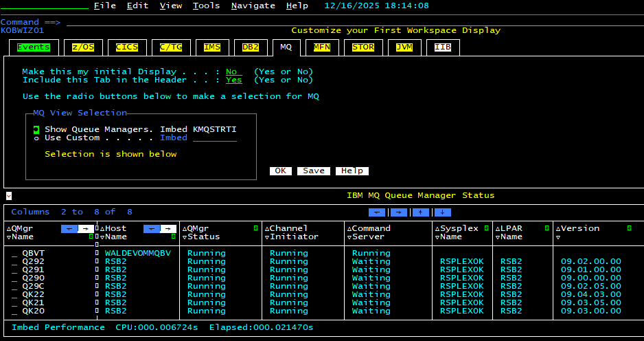Click the scroll right arrow above the table
The height and width of the screenshot is (341, 644).
(x=400, y=212)
